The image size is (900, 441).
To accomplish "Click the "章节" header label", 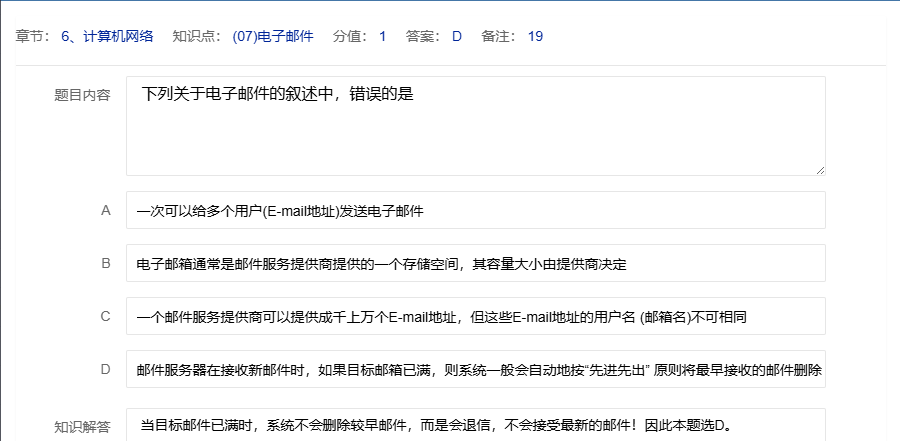I will pyautogui.click(x=32, y=37).
